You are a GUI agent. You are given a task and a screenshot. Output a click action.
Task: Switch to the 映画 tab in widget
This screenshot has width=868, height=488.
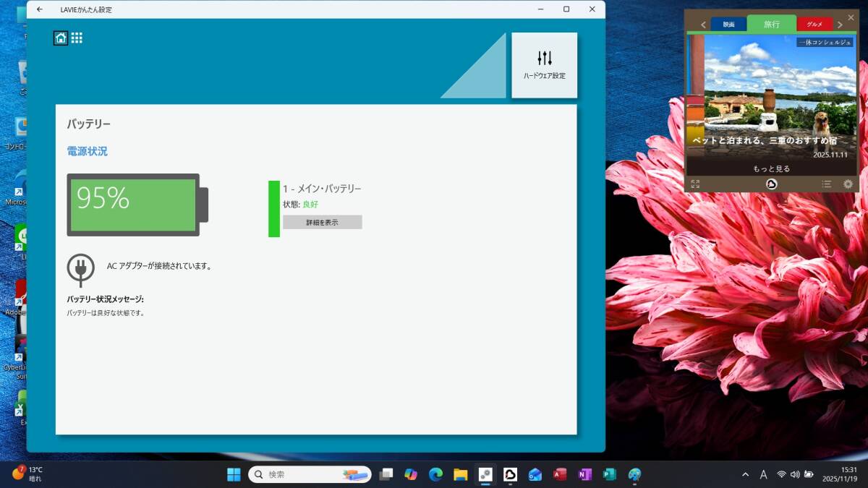point(728,25)
